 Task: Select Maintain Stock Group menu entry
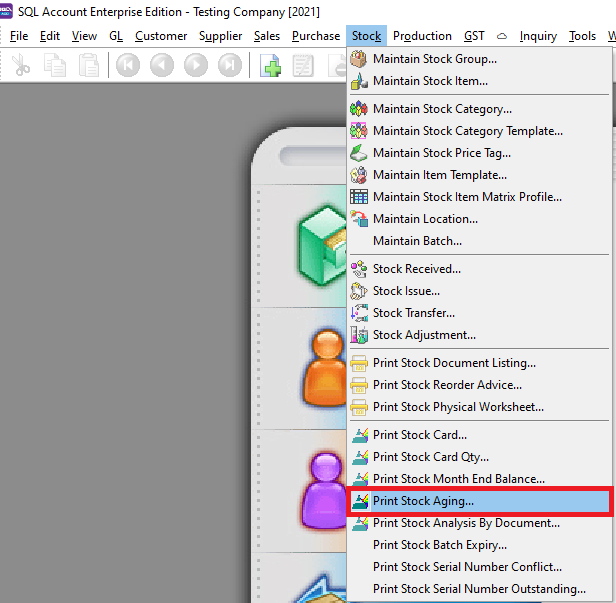tap(434, 59)
